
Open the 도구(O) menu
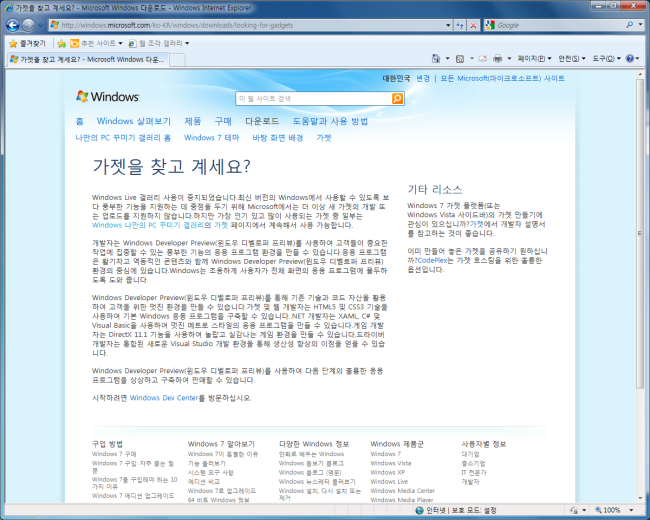pyautogui.click(x=606, y=59)
